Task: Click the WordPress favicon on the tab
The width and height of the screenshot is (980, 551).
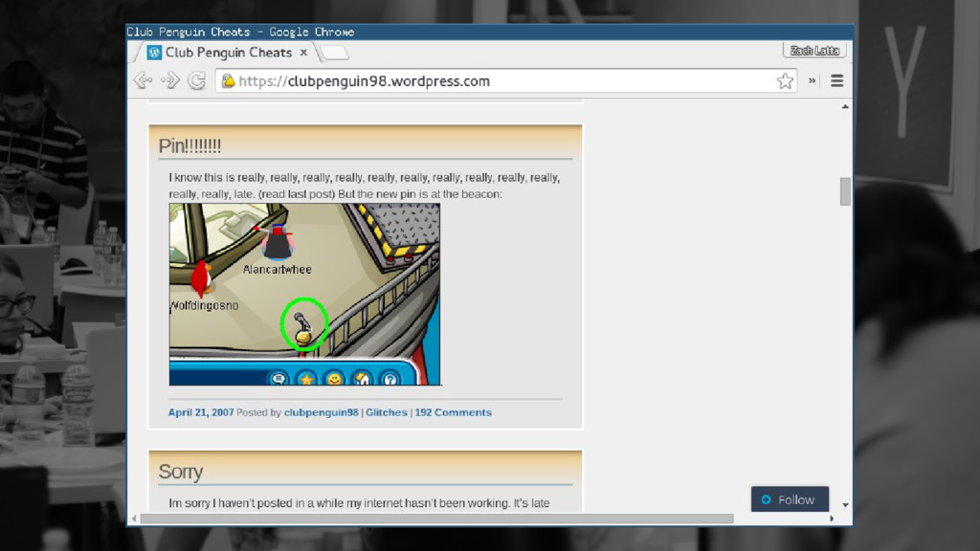Action: (x=154, y=53)
